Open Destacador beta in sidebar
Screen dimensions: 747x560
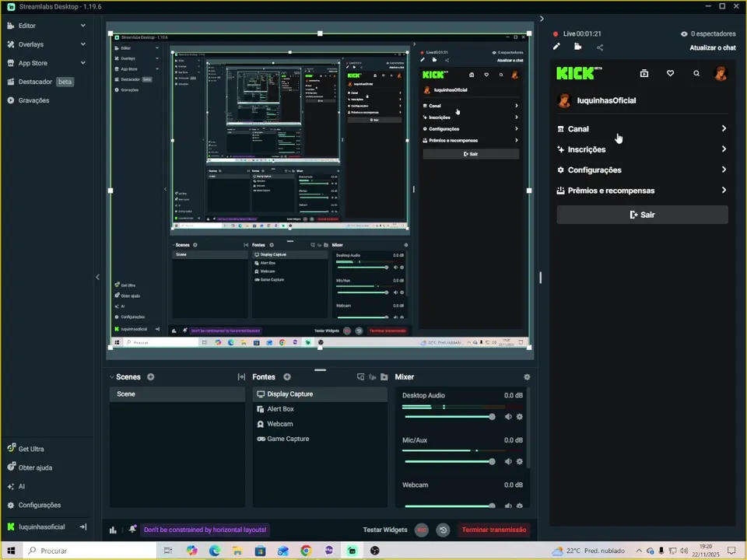click(x=40, y=82)
